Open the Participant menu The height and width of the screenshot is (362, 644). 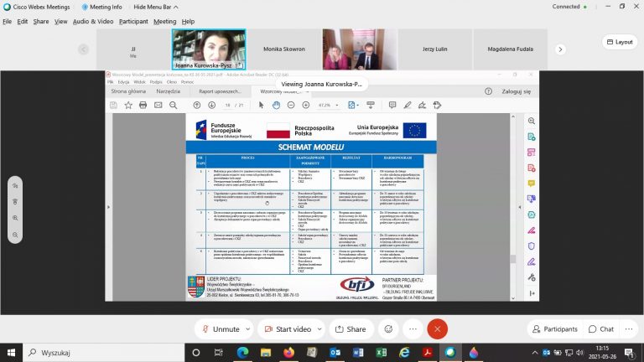coord(133,21)
